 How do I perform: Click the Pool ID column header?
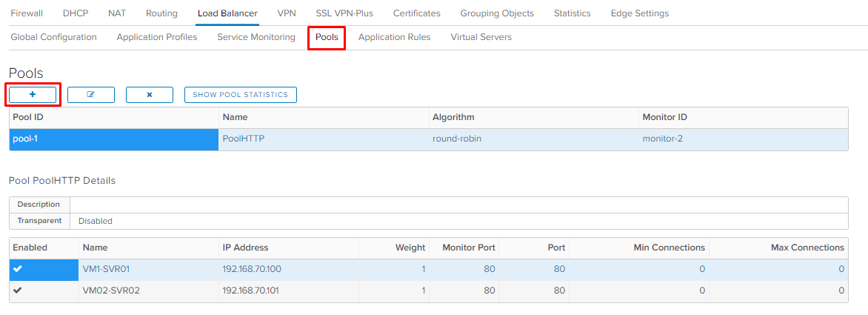point(114,117)
